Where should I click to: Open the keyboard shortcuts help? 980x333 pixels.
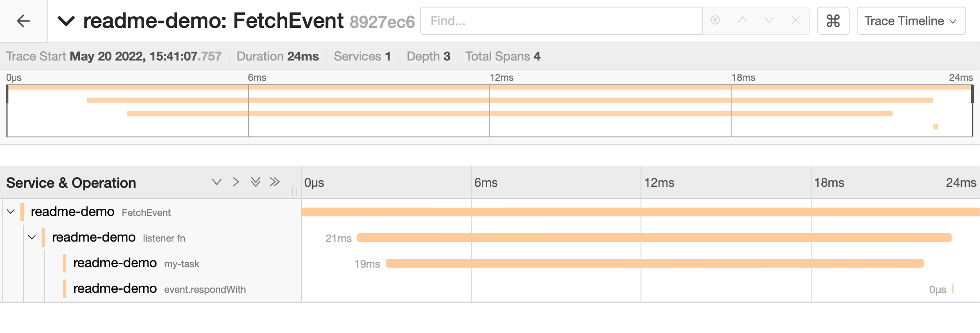coord(833,20)
